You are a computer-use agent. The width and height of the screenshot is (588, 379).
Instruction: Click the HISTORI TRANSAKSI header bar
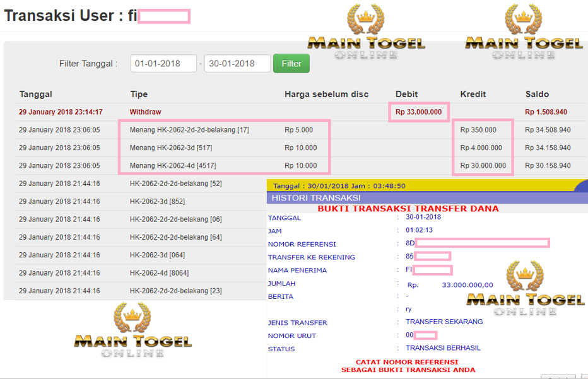click(x=315, y=198)
